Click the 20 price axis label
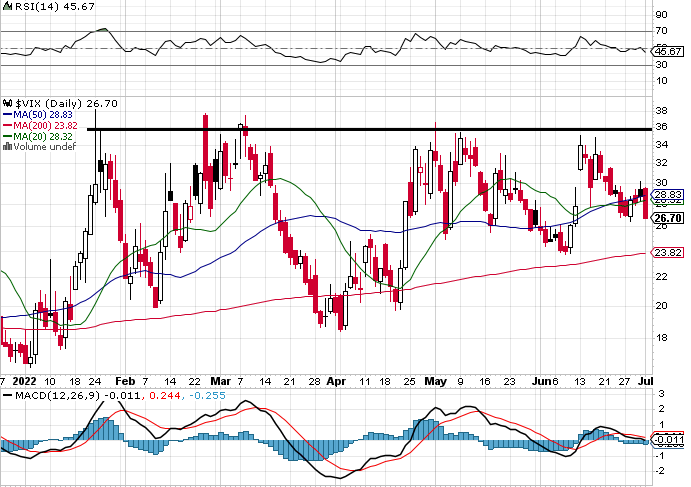Screen dimensions: 691x487 pyautogui.click(x=661, y=305)
